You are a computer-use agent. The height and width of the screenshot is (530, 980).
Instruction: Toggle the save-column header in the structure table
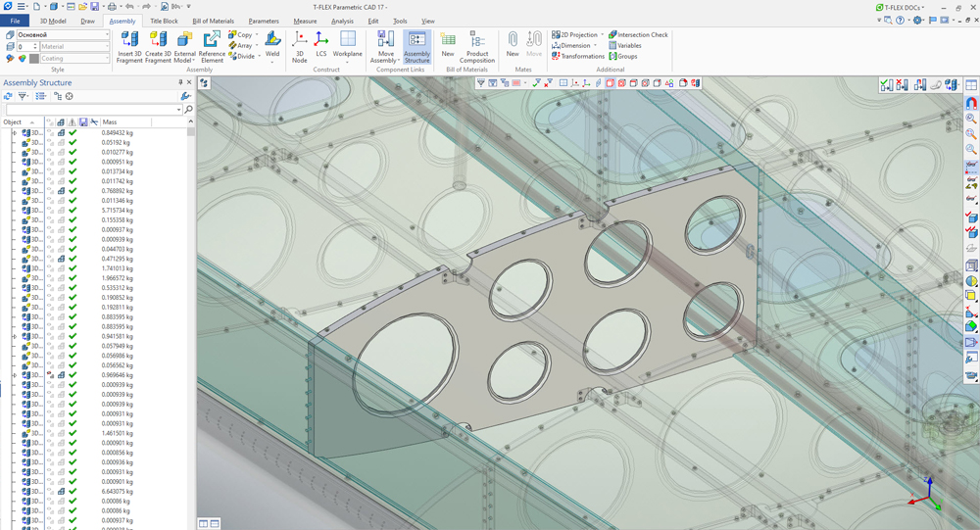83,121
